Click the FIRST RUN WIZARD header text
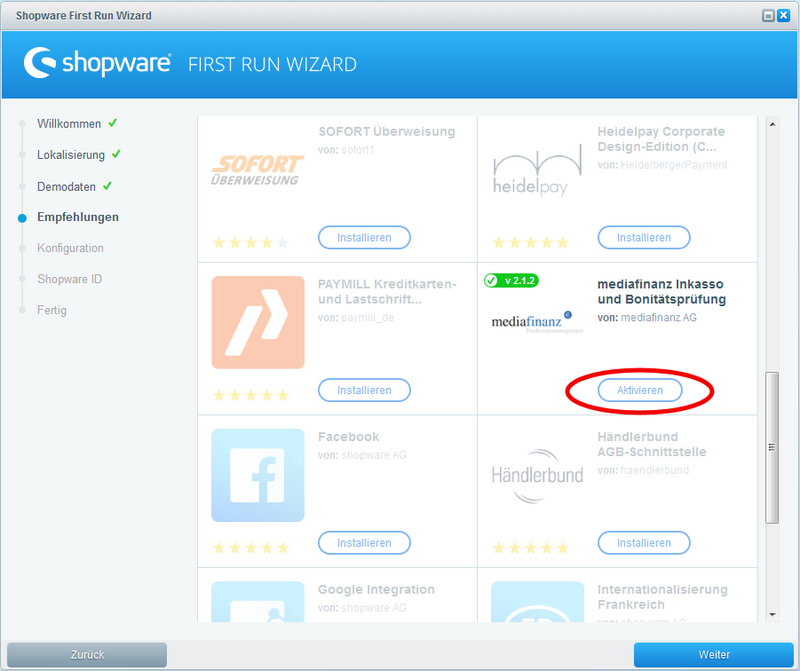 pos(272,65)
